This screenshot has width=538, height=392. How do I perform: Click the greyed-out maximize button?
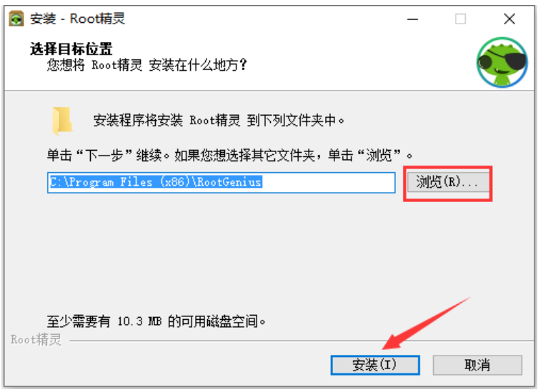[x=460, y=19]
